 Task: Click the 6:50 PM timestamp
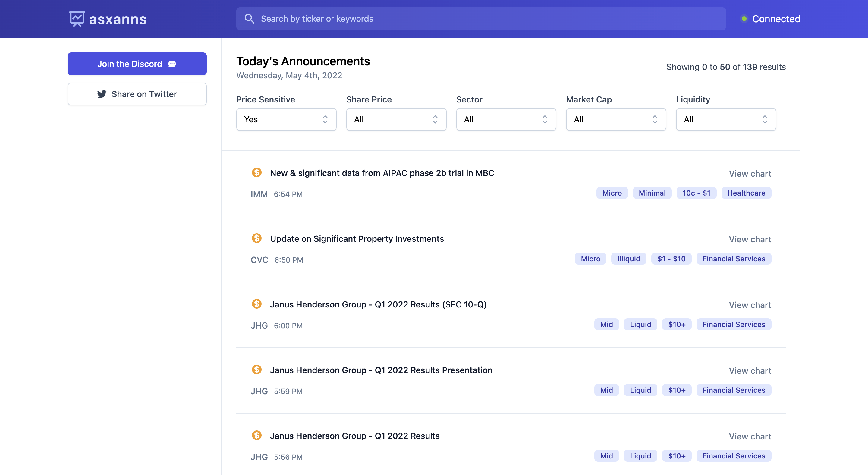click(x=288, y=260)
